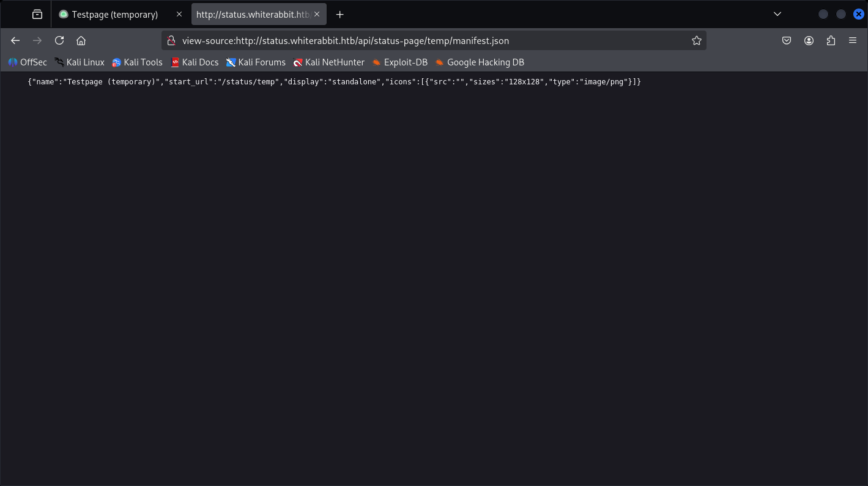This screenshot has height=486, width=868.
Task: Click the connection security padlock icon
Action: tap(172, 40)
